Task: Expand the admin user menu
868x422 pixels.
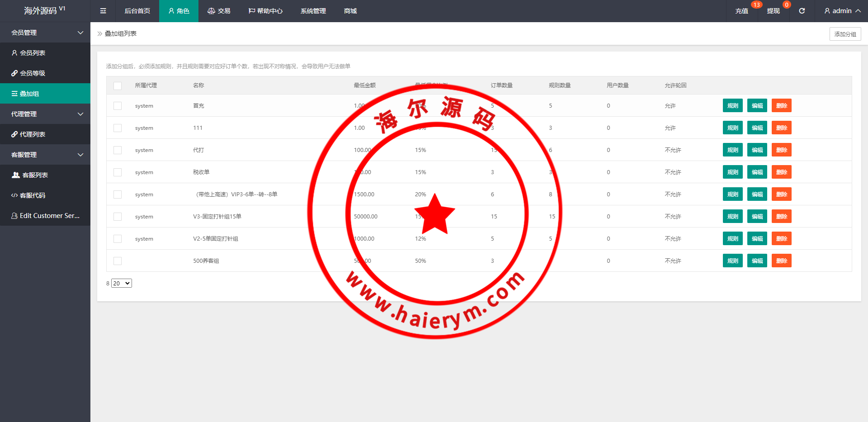Action: [842, 11]
